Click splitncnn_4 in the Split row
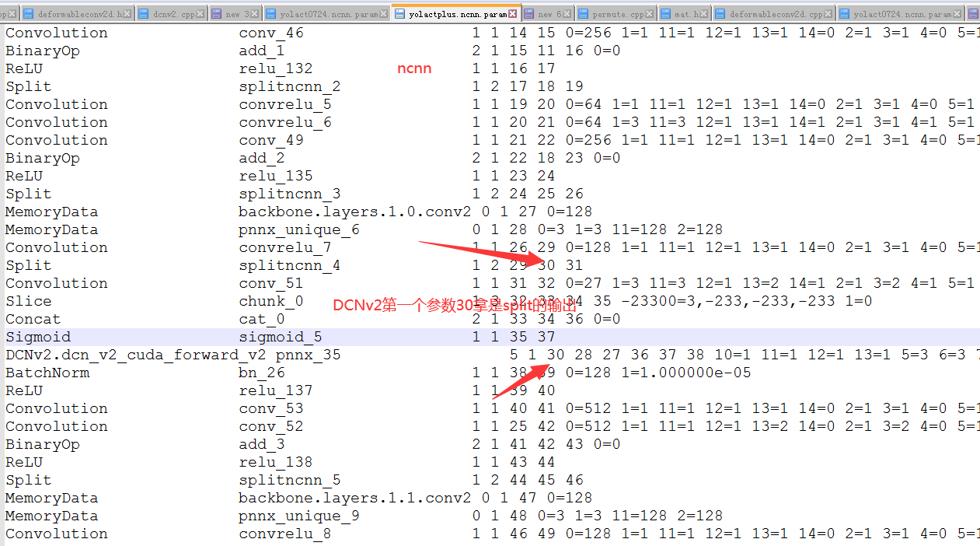Screen dimensions: 980x546 click(290, 265)
